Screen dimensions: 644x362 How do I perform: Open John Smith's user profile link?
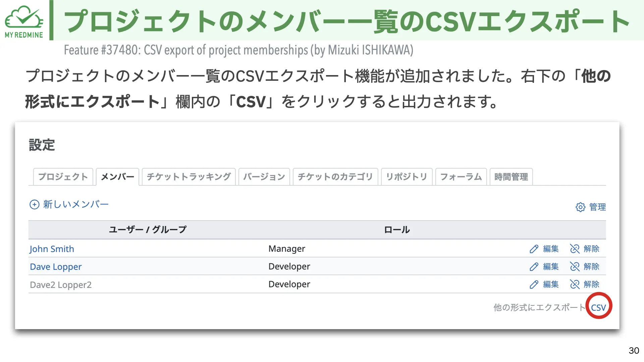(x=52, y=249)
